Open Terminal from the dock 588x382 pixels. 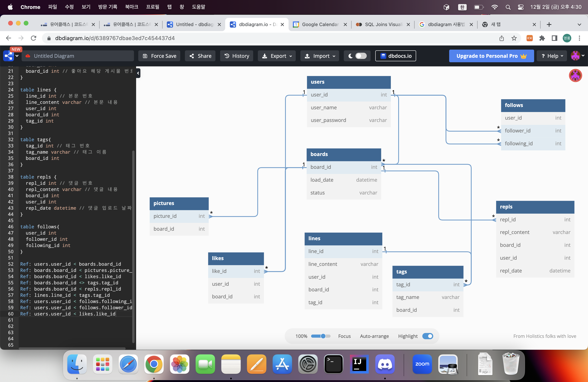333,364
